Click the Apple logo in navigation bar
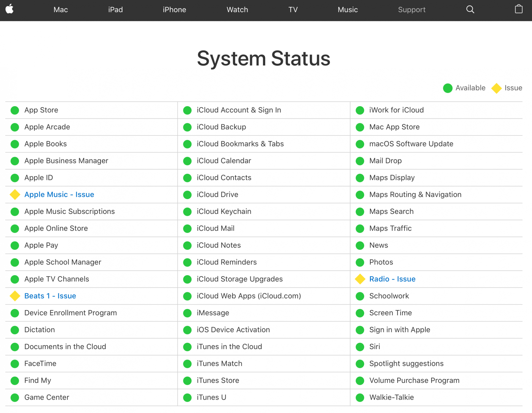 (10, 9)
